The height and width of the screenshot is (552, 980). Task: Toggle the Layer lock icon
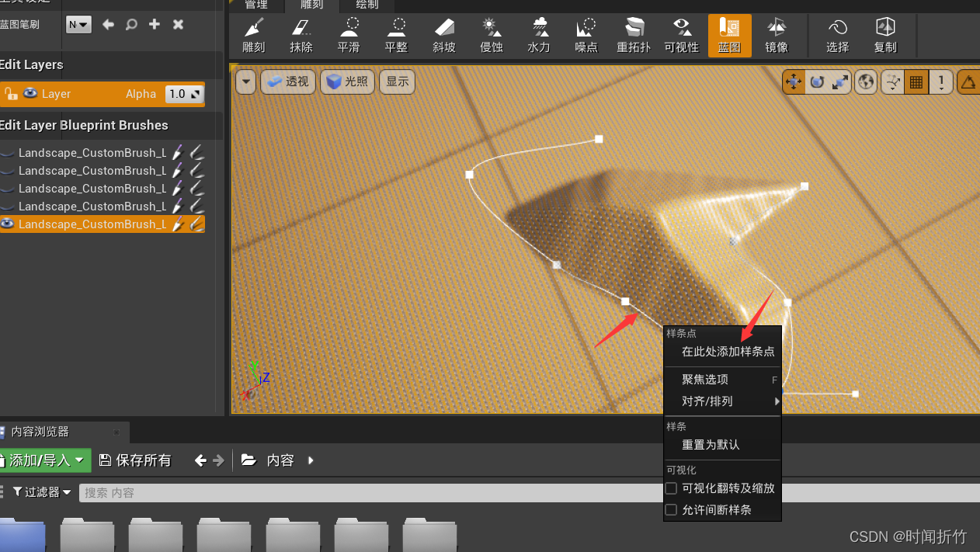coord(11,94)
